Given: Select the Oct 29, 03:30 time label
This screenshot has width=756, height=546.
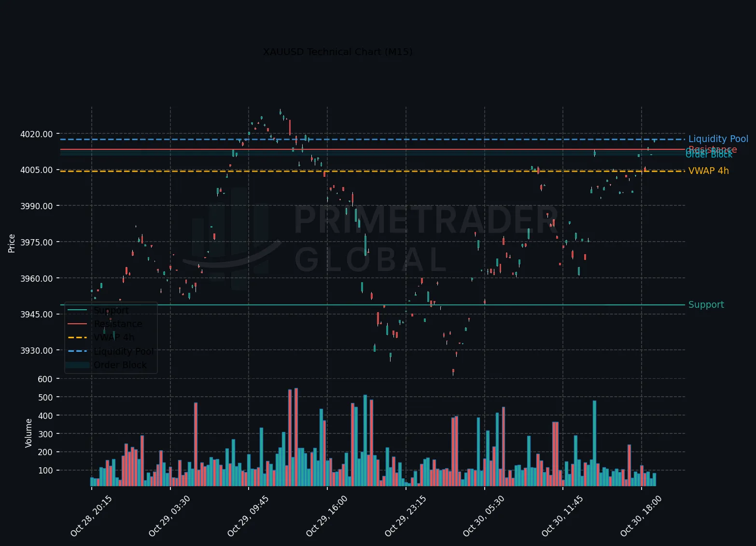Looking at the screenshot, I should [x=169, y=516].
